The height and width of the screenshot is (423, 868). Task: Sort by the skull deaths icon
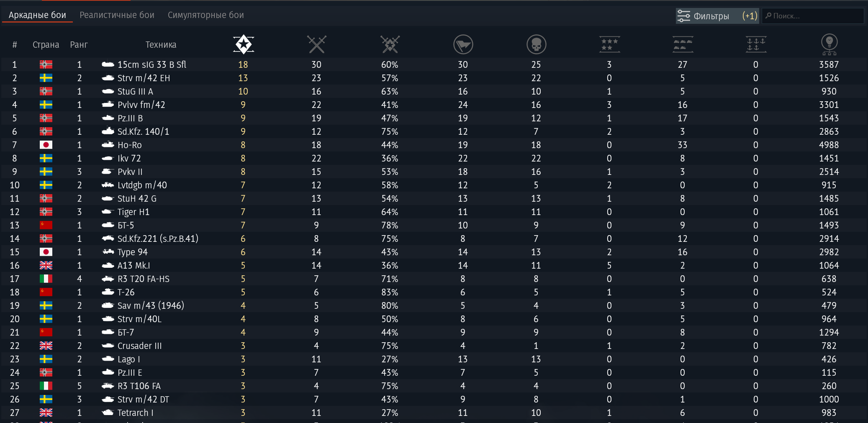coord(536,44)
